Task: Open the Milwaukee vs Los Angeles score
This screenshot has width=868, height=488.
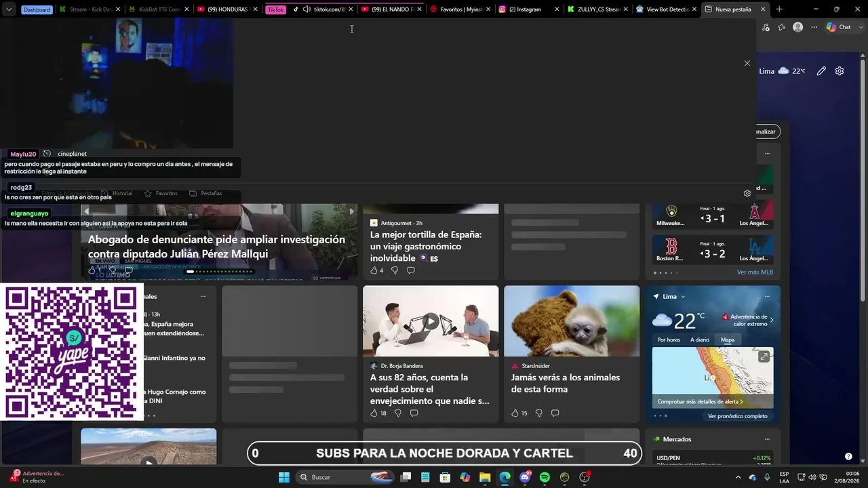Action: 713,215
